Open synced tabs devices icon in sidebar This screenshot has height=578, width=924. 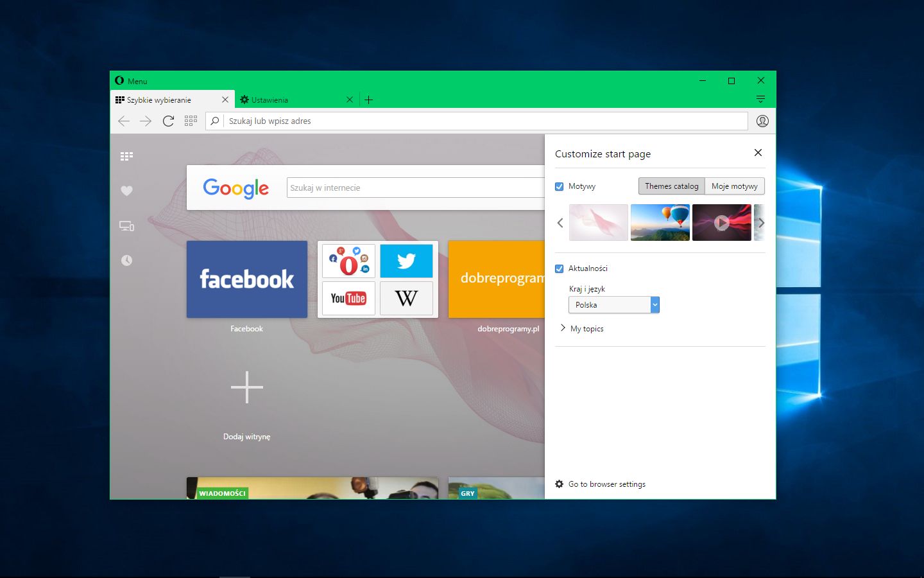pyautogui.click(x=126, y=226)
